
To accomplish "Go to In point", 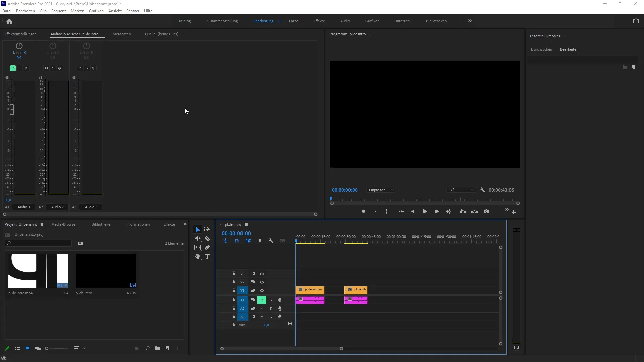I will point(401,212).
